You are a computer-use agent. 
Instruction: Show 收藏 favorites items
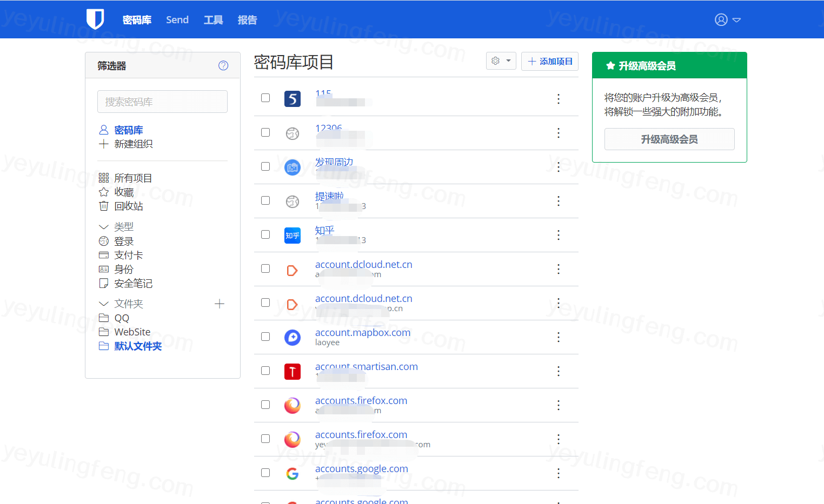(124, 192)
